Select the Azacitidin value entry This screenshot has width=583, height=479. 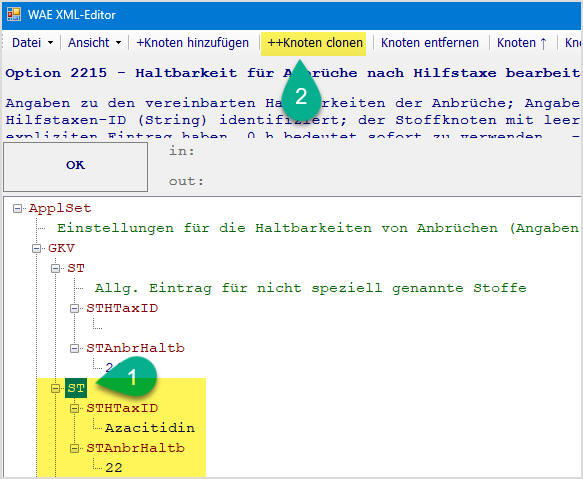[x=150, y=428]
